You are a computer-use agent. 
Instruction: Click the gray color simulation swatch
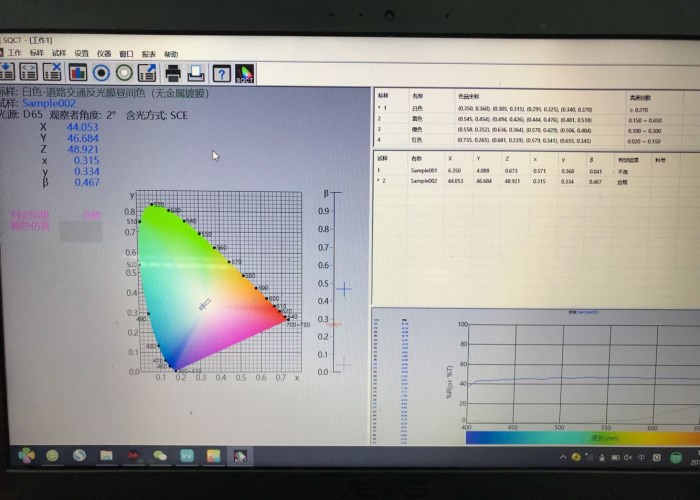point(81,232)
